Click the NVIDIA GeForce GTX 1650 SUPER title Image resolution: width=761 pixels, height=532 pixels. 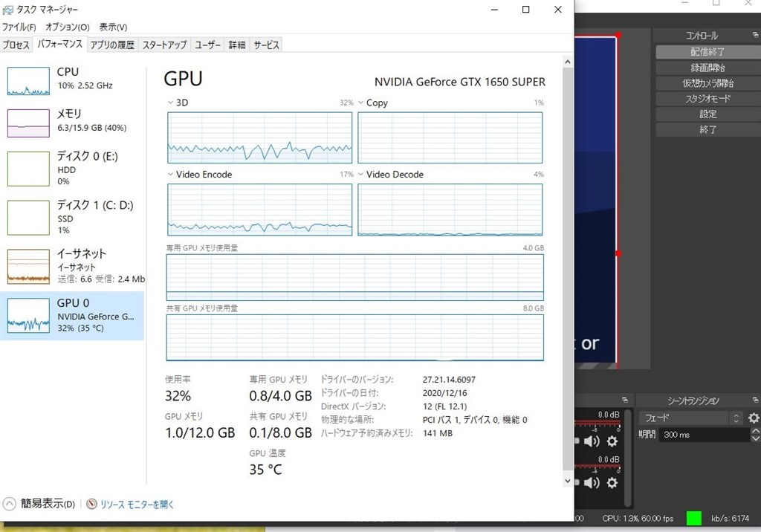(x=459, y=82)
